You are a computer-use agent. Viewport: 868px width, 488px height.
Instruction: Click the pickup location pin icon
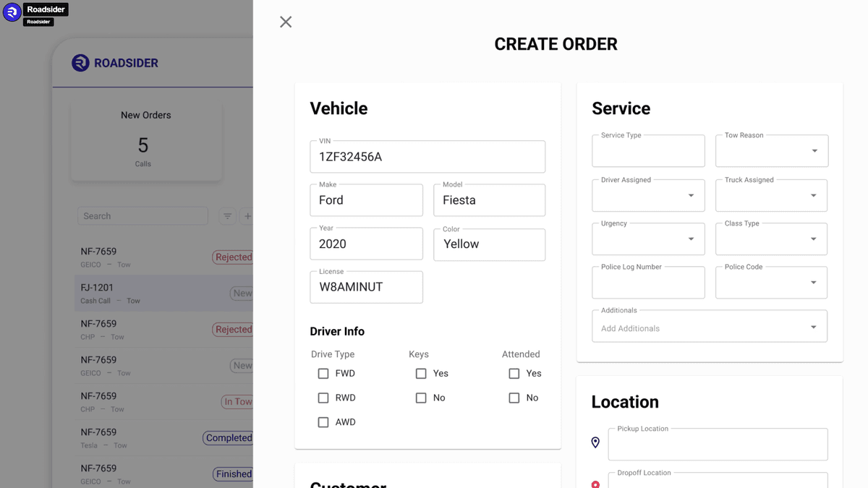(x=595, y=442)
